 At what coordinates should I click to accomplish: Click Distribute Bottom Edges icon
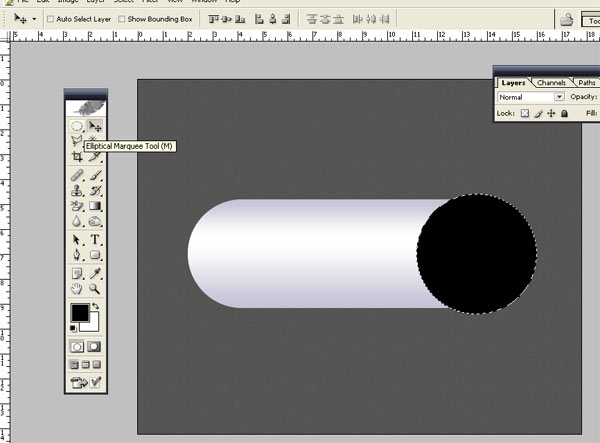pyautogui.click(x=338, y=19)
